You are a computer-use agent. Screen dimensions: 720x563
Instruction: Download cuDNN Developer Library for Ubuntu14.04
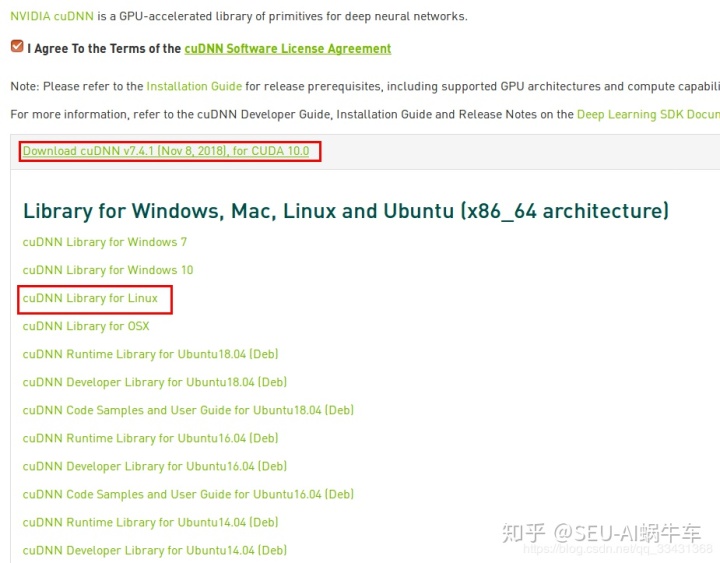point(155,550)
